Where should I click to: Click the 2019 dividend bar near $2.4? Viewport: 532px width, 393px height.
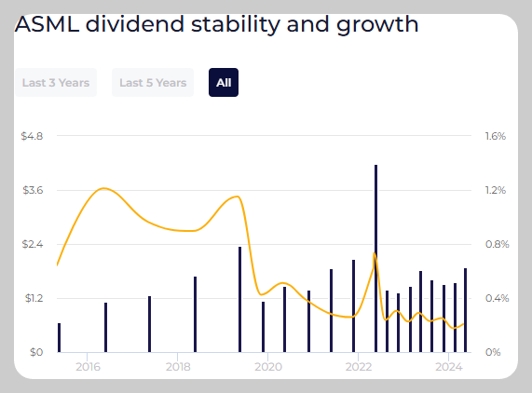(239, 300)
